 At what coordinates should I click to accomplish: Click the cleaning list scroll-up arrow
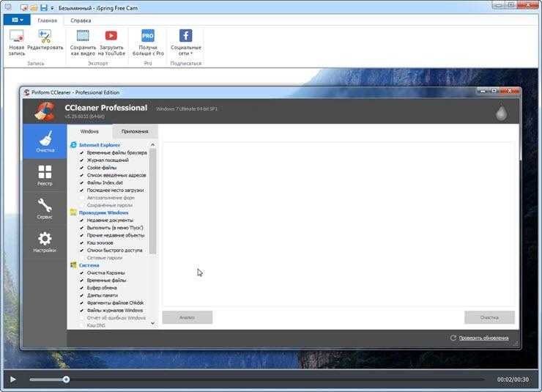[153, 145]
